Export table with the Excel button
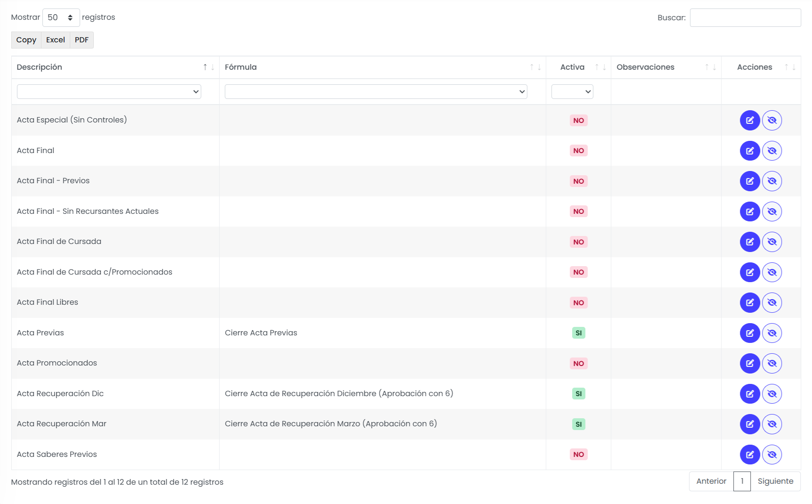The image size is (812, 504). (x=56, y=40)
